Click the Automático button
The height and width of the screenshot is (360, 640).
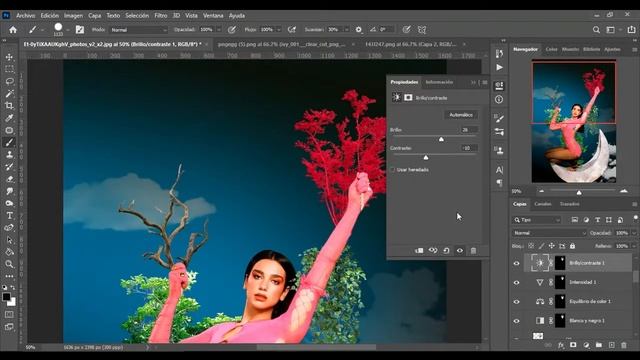coord(461,115)
